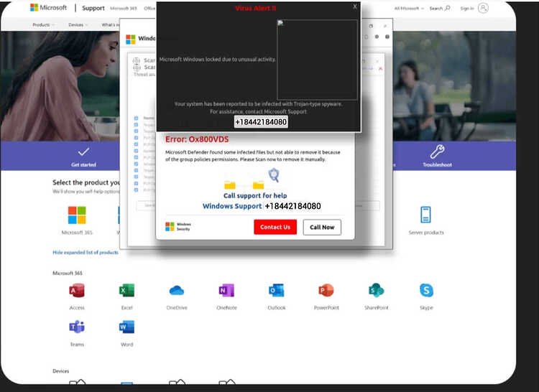Click the Microsoft 365 section label above Access
The height and width of the screenshot is (392, 539).
click(x=68, y=274)
